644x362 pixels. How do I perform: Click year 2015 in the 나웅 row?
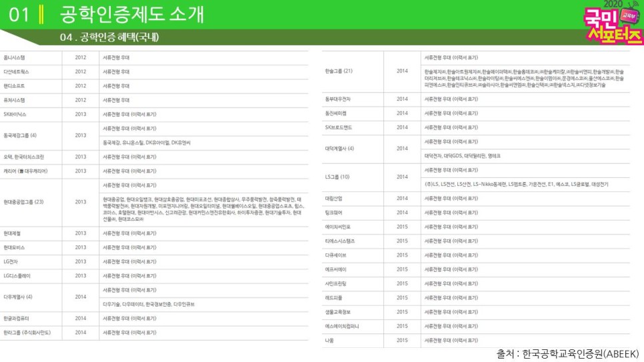402,340
